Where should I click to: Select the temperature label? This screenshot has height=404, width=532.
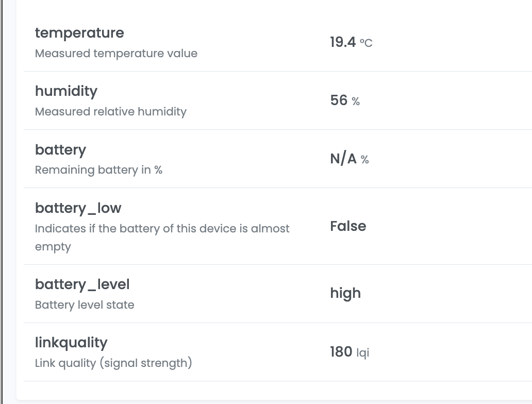point(79,33)
